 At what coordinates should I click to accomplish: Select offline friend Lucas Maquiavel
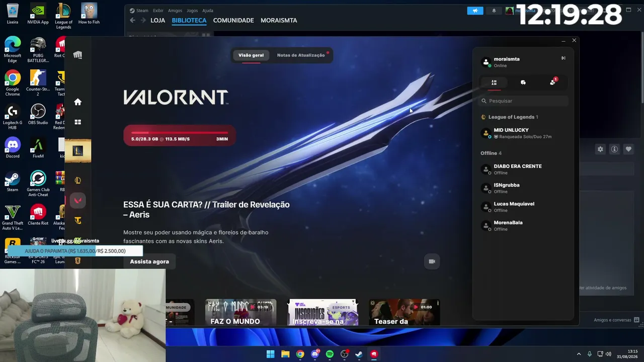click(x=523, y=207)
